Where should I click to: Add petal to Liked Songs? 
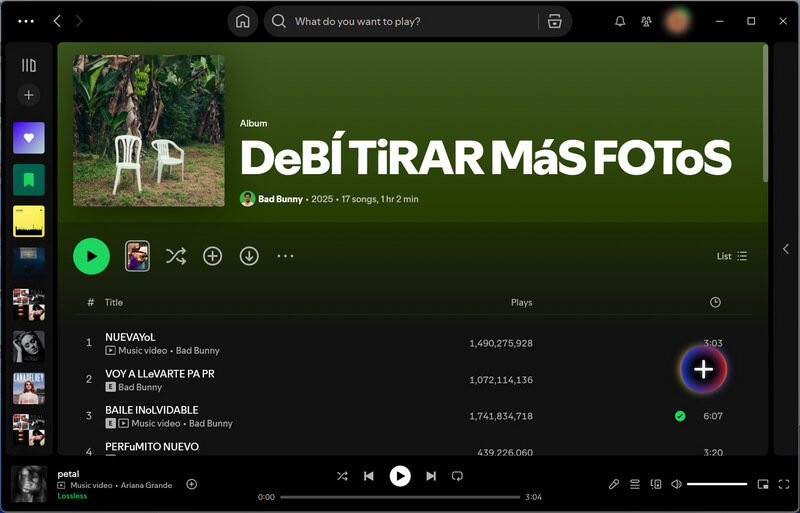(x=192, y=484)
